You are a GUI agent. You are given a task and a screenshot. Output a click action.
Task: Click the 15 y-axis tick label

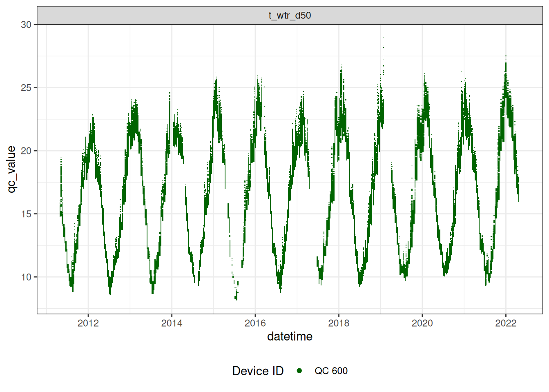click(x=26, y=214)
